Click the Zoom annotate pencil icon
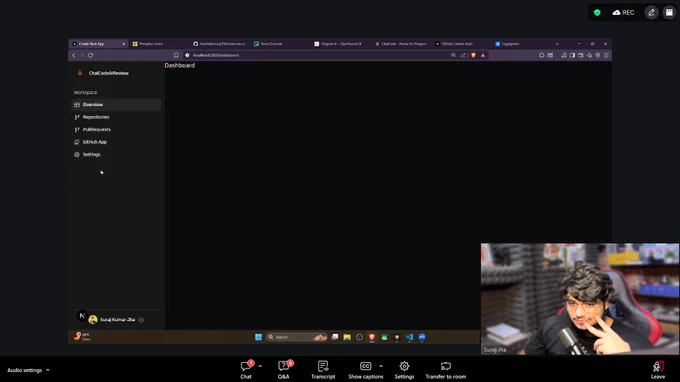The height and width of the screenshot is (382, 680). (x=651, y=13)
